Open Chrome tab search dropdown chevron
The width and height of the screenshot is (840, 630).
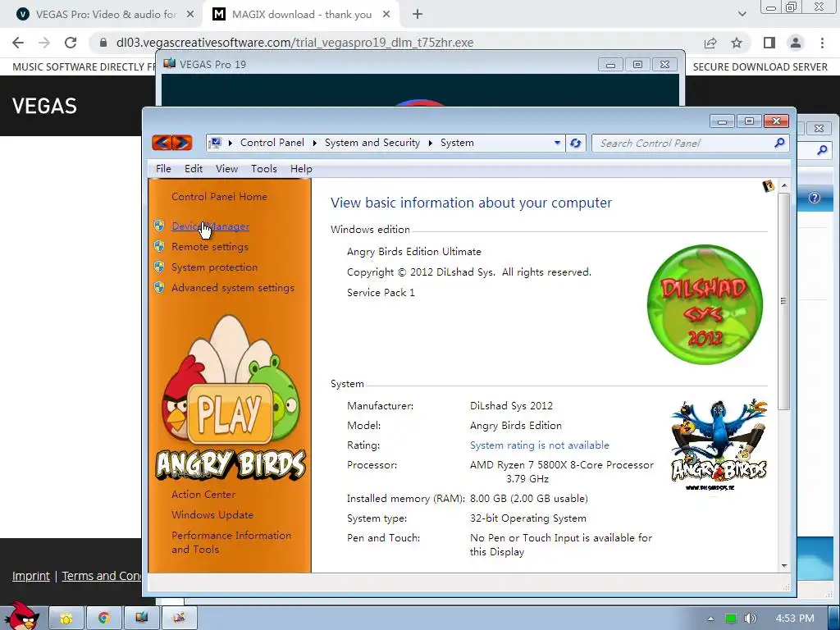click(x=742, y=15)
